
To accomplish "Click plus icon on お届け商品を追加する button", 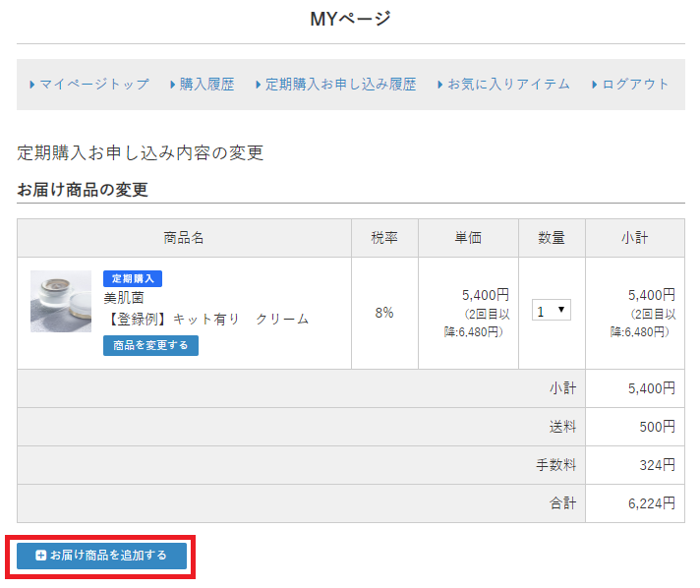I will tap(40, 556).
